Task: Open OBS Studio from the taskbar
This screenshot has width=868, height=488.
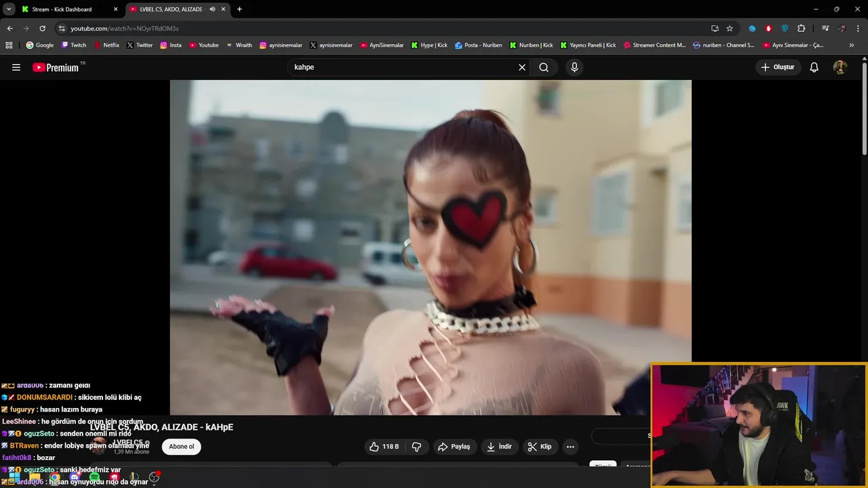Action: pyautogui.click(x=154, y=478)
